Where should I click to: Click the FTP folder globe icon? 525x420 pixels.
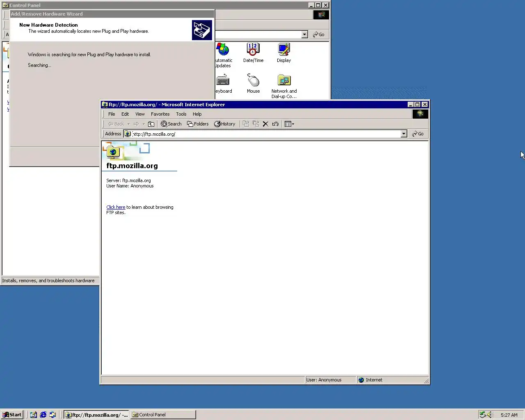click(113, 152)
